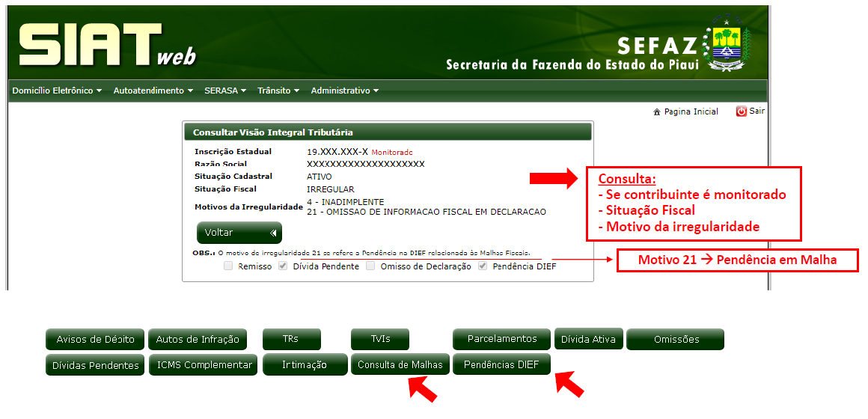Click the Consultar Visão Integral Tributária header
The image size is (868, 419).
pyautogui.click(x=388, y=132)
